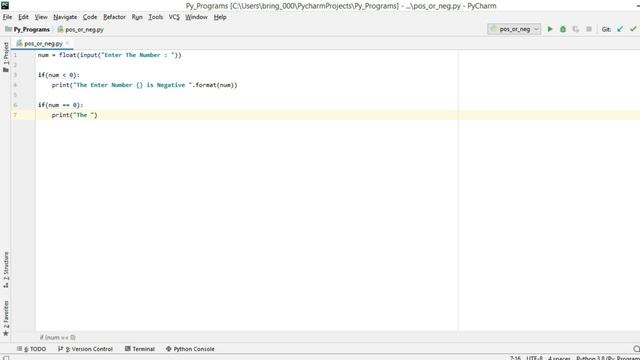Click the UTF-8 encoding in status bar

click(x=534, y=358)
